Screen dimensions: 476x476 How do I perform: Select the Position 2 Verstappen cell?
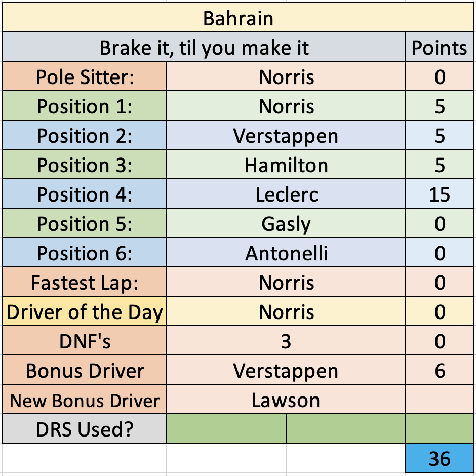tap(286, 135)
